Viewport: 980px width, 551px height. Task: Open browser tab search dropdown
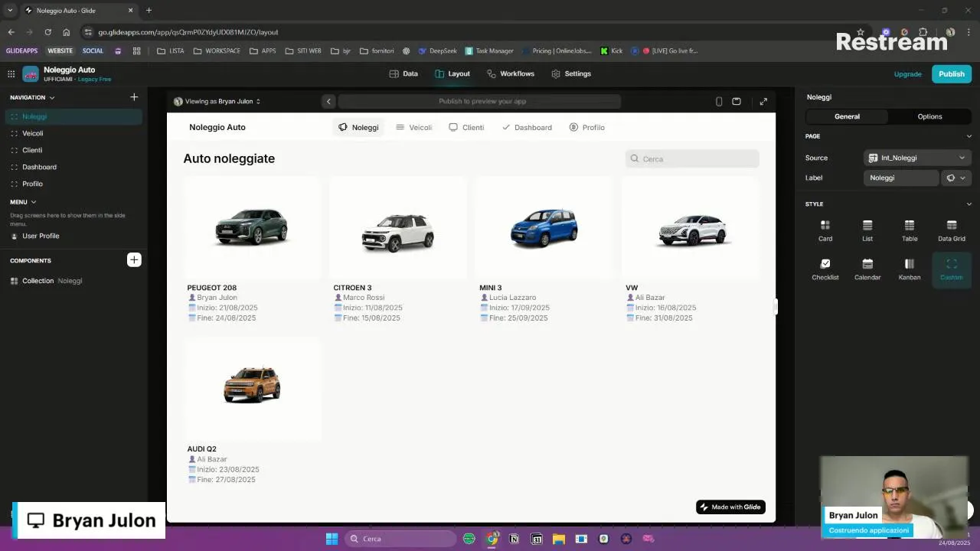pyautogui.click(x=10, y=11)
